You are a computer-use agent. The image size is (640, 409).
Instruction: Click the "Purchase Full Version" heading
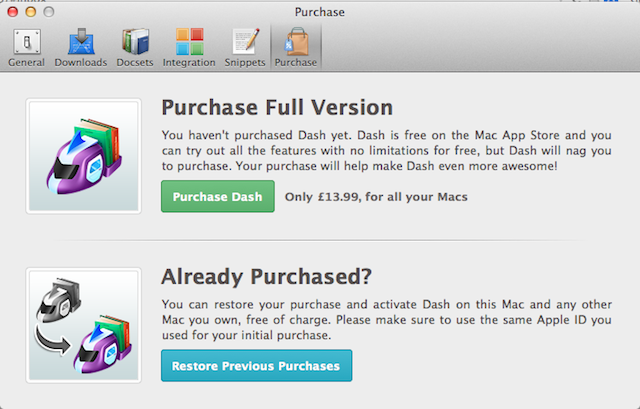pos(277,107)
